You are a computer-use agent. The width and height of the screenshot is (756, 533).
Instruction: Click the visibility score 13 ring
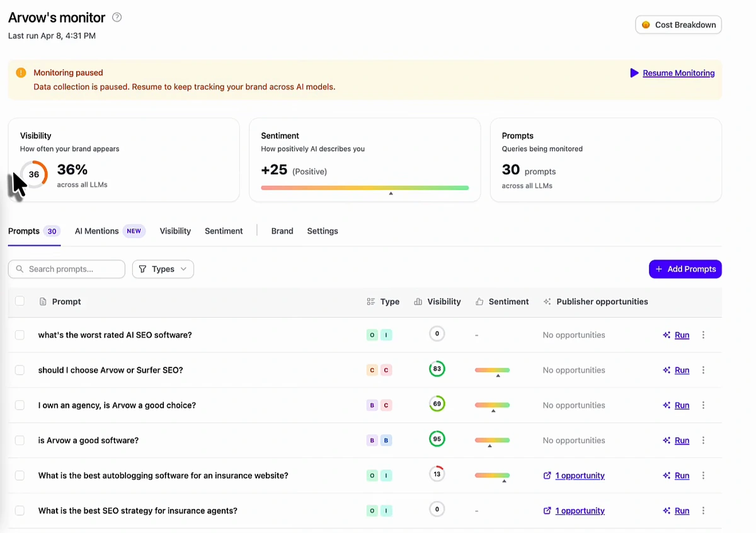437,474
